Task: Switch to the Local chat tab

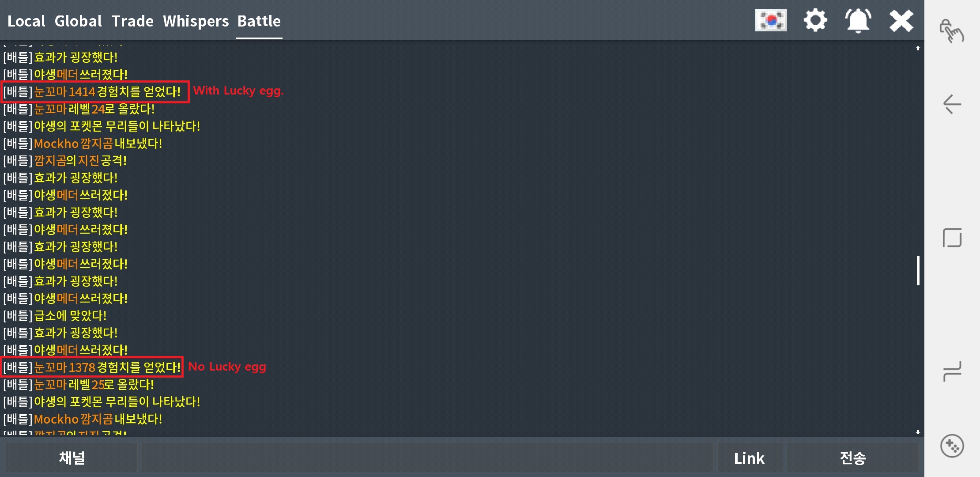Action: click(26, 21)
